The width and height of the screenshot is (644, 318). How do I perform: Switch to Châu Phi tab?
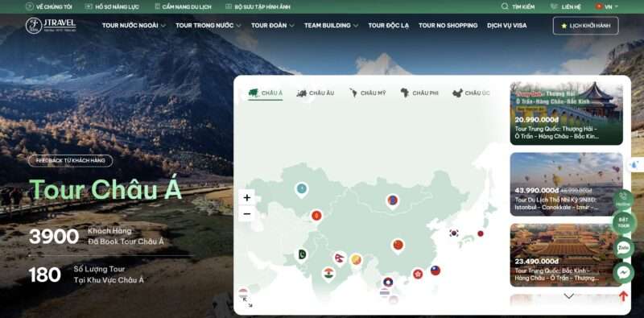tap(419, 93)
